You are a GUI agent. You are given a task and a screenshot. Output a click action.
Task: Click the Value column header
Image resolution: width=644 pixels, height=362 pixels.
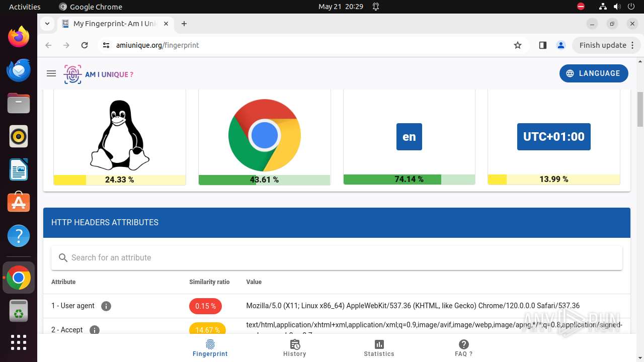(254, 282)
